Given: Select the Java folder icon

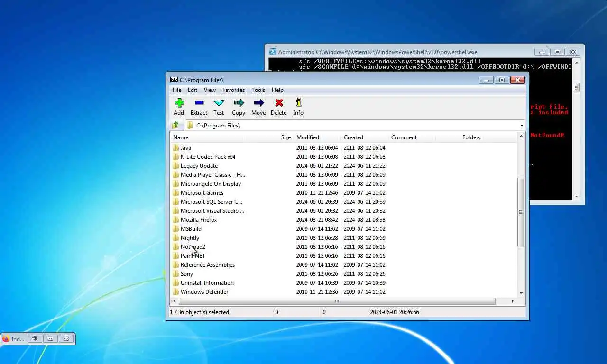Looking at the screenshot, I should pos(175,147).
